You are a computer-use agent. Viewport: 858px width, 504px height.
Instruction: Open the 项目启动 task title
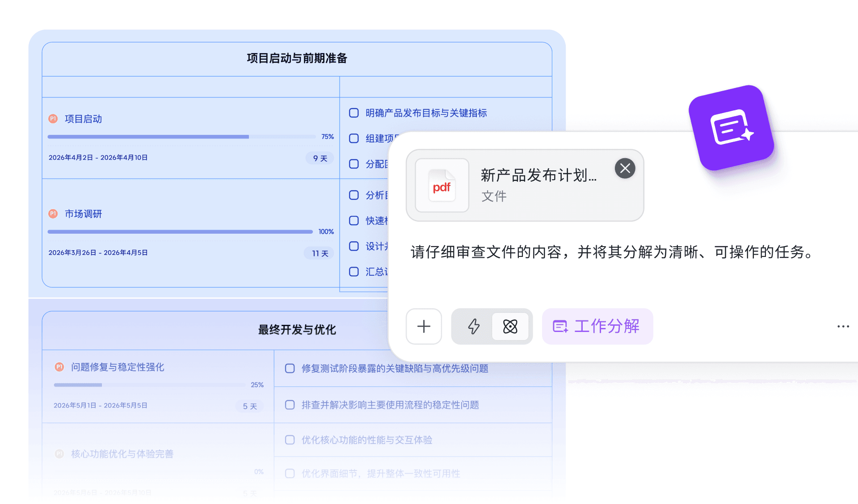pyautogui.click(x=84, y=119)
